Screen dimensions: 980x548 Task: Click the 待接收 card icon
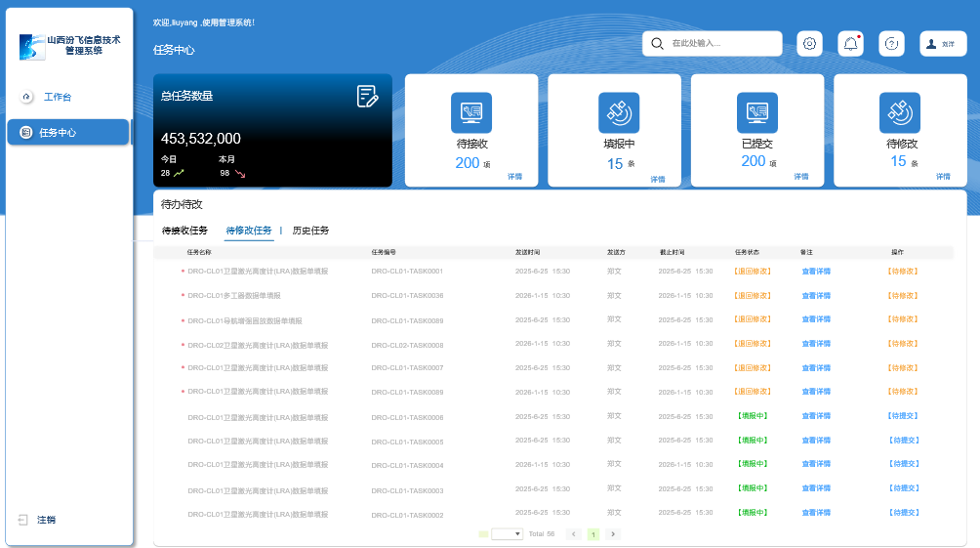coord(471,112)
